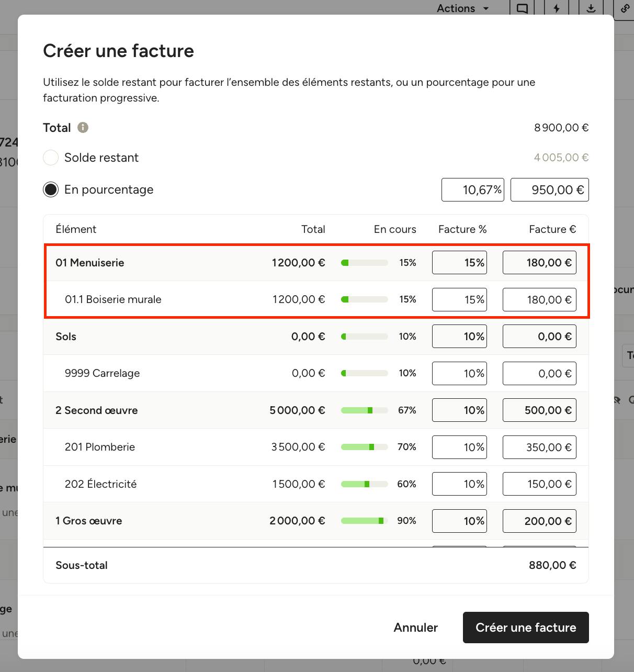The image size is (634, 672).
Task: Click the Total info icon
Action: coord(83,128)
